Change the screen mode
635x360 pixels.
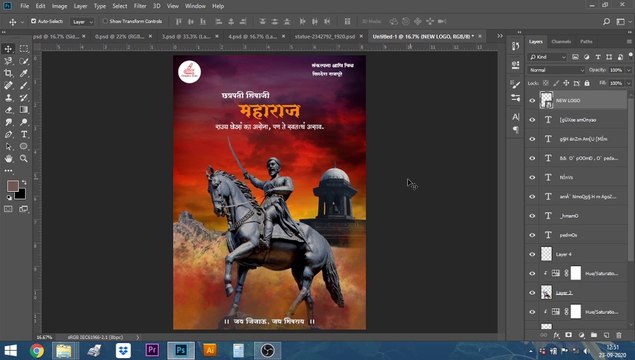coord(24,209)
